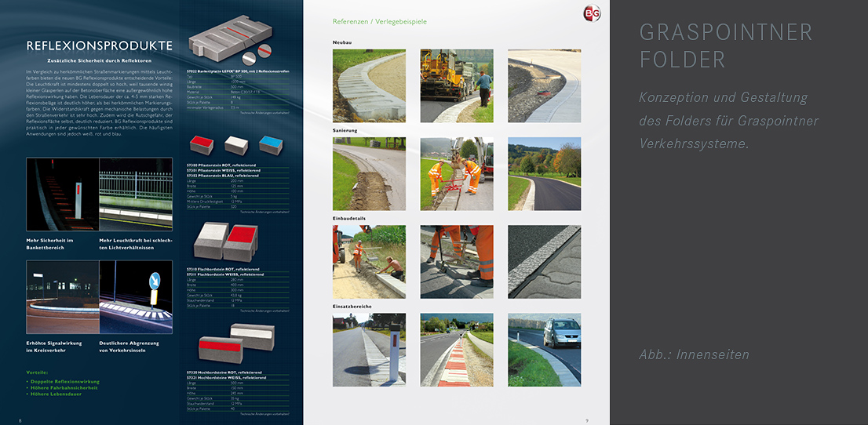Click caption 'Mehr Leuchtkraft bei schlechten Lichtverhältnissen'
The height and width of the screenshot is (425, 868).
pyautogui.click(x=136, y=244)
